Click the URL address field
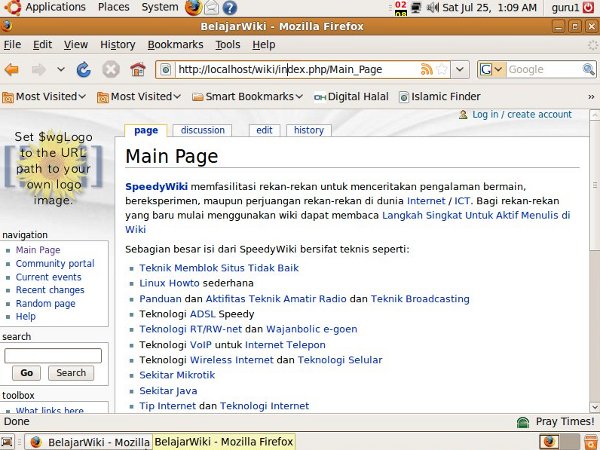The width and height of the screenshot is (600, 450). [297, 69]
